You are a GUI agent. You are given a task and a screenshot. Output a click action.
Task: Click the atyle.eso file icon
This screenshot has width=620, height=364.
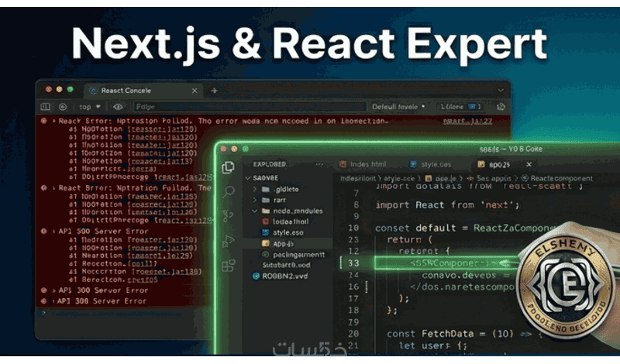coord(265,232)
